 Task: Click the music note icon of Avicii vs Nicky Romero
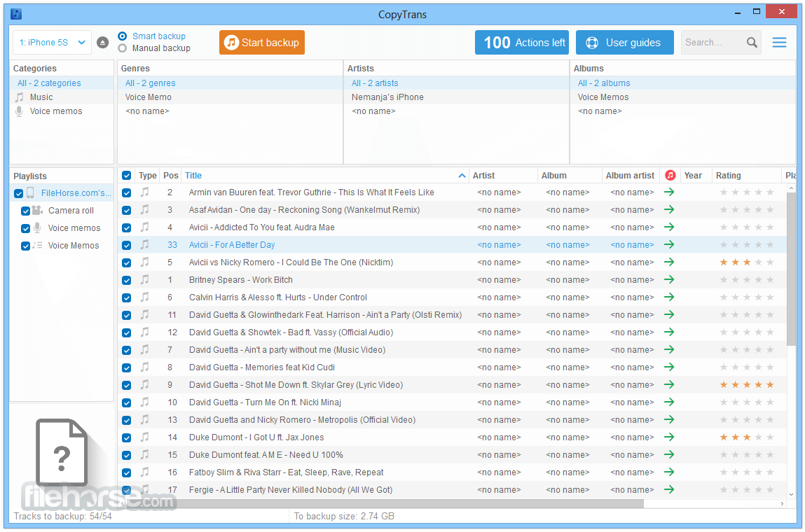click(145, 262)
